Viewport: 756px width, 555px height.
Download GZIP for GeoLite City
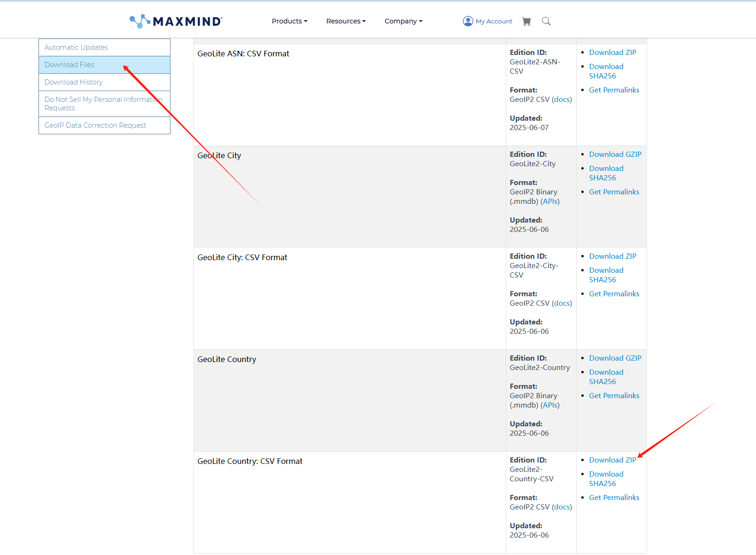coord(615,154)
